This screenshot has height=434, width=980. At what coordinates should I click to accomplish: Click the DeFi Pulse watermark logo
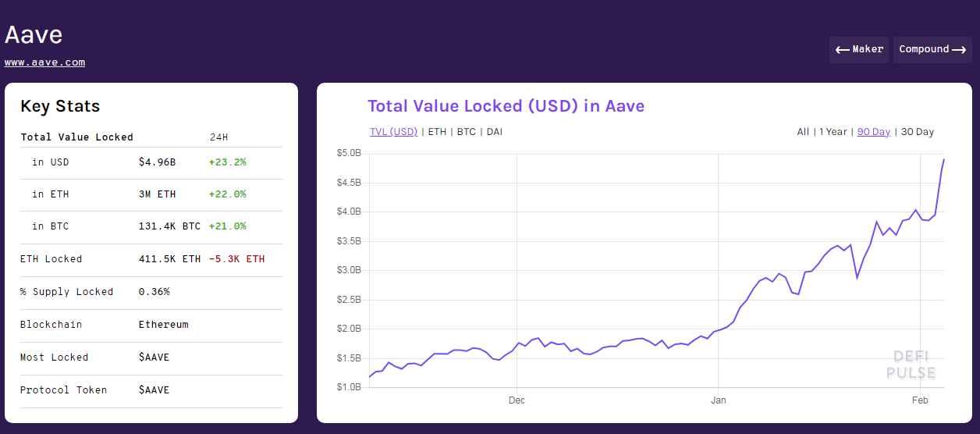[x=911, y=365]
